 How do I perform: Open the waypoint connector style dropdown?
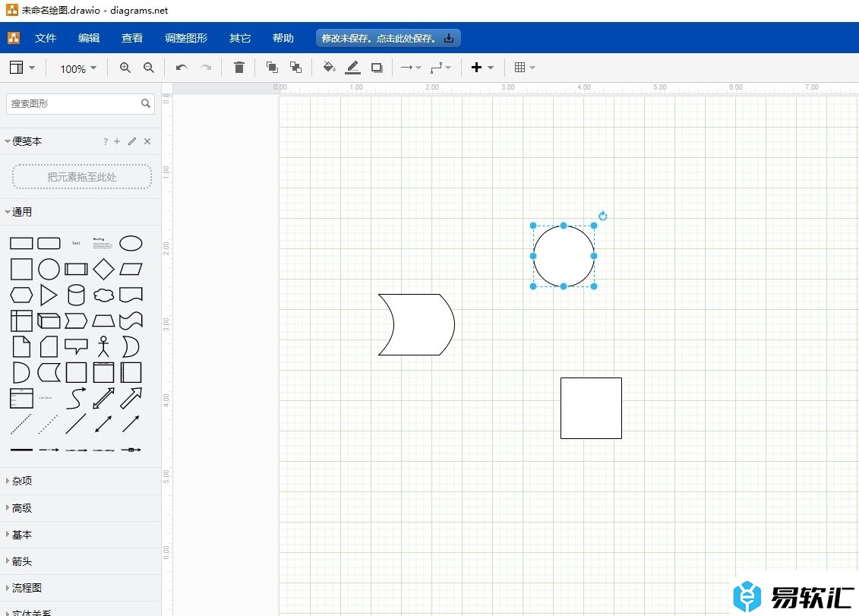point(441,68)
